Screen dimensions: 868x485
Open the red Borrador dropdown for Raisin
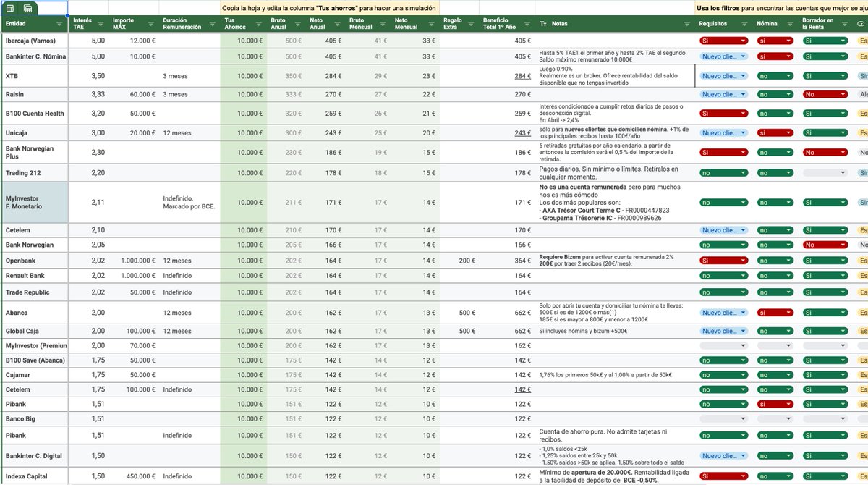(825, 94)
